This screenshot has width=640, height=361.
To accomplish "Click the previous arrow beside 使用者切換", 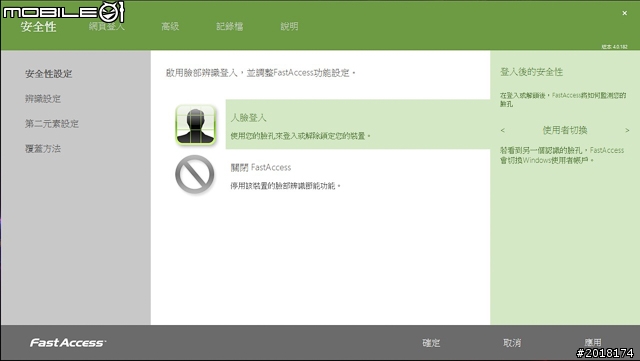I will click(502, 130).
